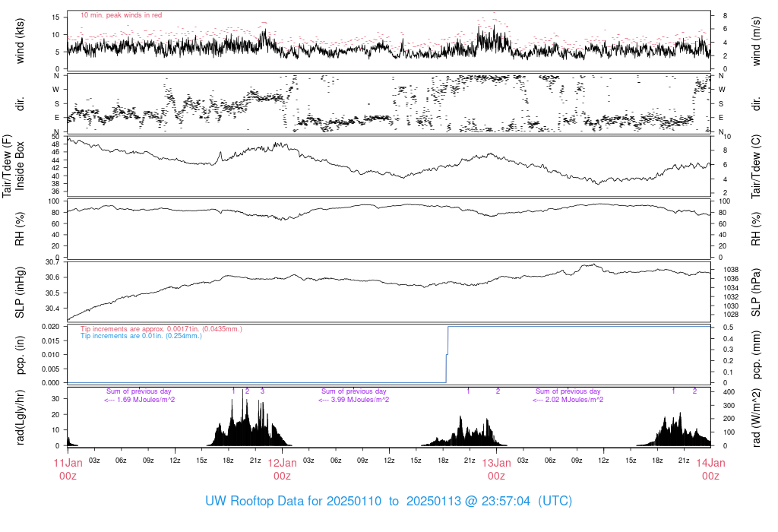The height and width of the screenshot is (532, 778).
Task: Select the "<--- 3.99 MJoules/m^2" annotation
Action: [354, 400]
